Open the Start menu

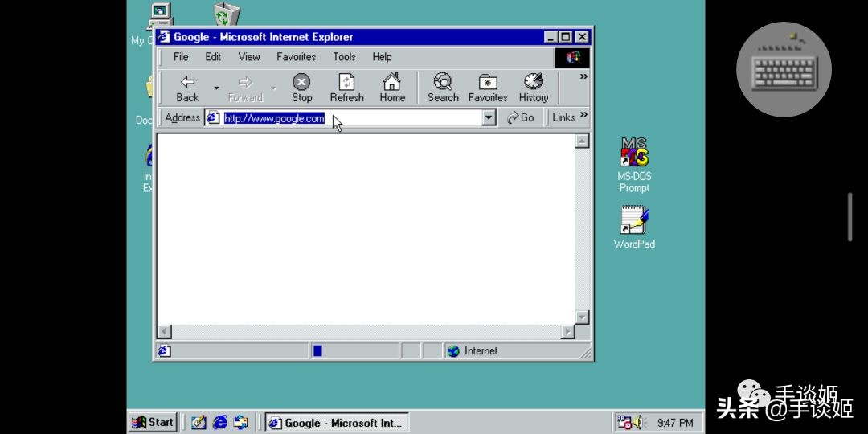153,423
